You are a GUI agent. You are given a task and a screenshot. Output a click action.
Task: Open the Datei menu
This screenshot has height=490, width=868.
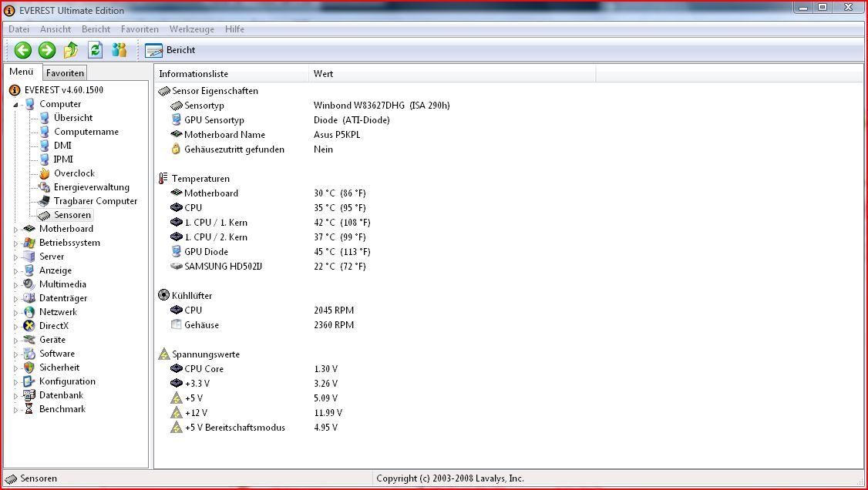[19, 29]
